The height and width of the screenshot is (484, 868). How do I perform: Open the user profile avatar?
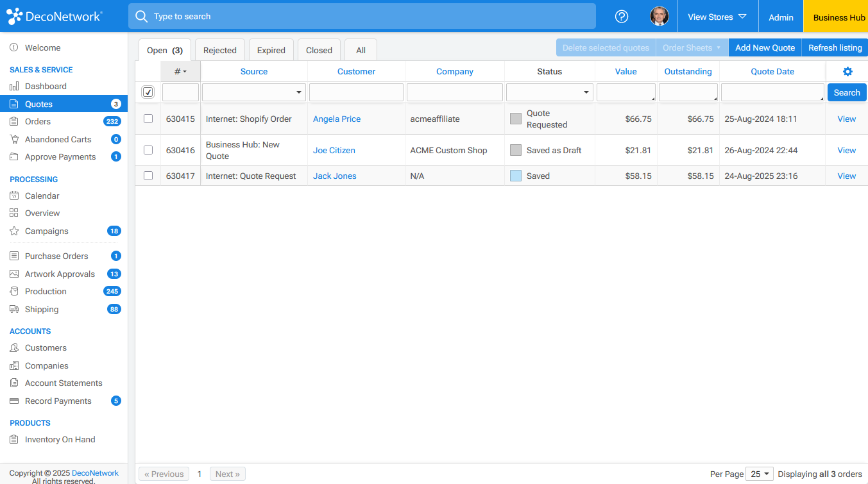pos(659,17)
